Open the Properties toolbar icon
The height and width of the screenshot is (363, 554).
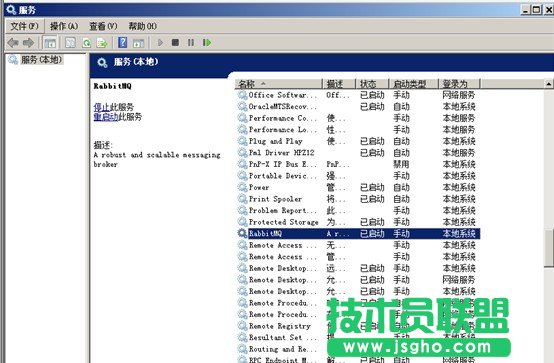click(x=70, y=43)
